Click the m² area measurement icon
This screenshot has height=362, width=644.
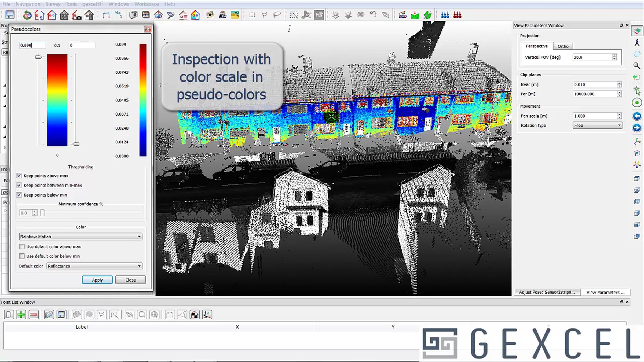[x=210, y=15]
